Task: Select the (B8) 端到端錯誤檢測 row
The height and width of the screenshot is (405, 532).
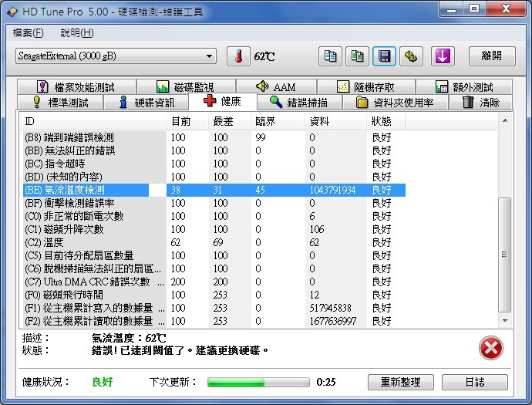Action: 213,137
